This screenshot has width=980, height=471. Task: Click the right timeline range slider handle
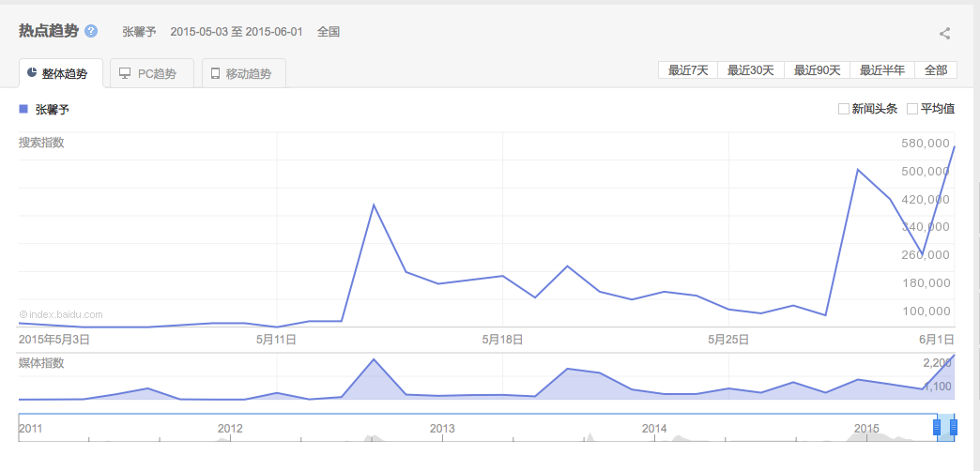pos(954,428)
